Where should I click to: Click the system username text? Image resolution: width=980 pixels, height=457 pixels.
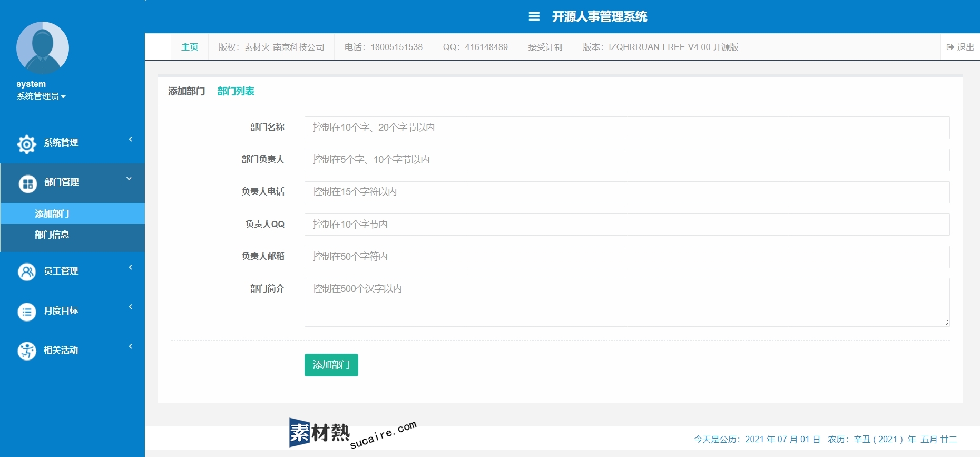[31, 84]
